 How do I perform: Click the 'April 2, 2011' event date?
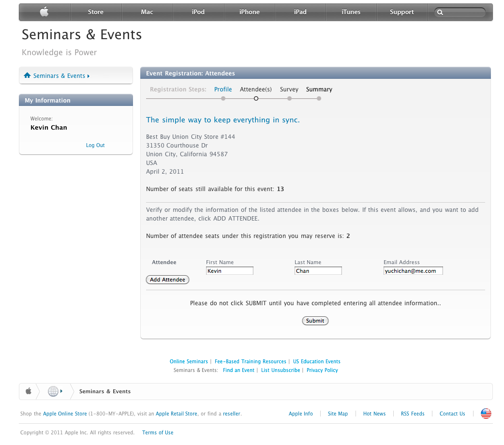pos(164,171)
